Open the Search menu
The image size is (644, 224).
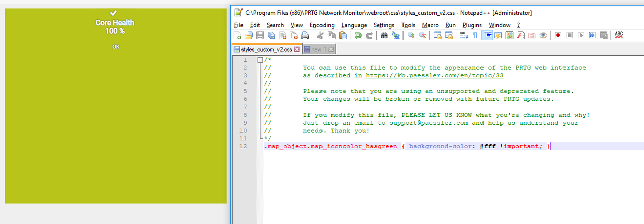(275, 25)
